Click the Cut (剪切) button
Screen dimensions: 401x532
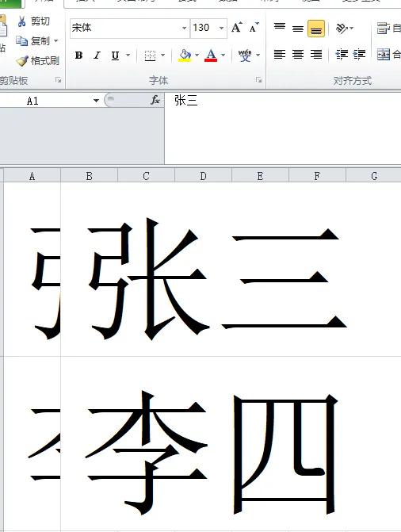click(x=33, y=21)
